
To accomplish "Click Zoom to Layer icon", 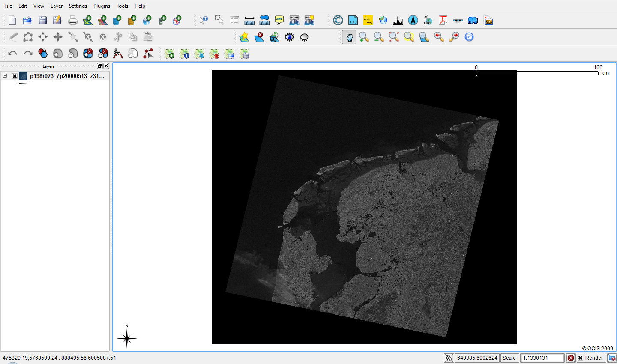I will coord(424,37).
